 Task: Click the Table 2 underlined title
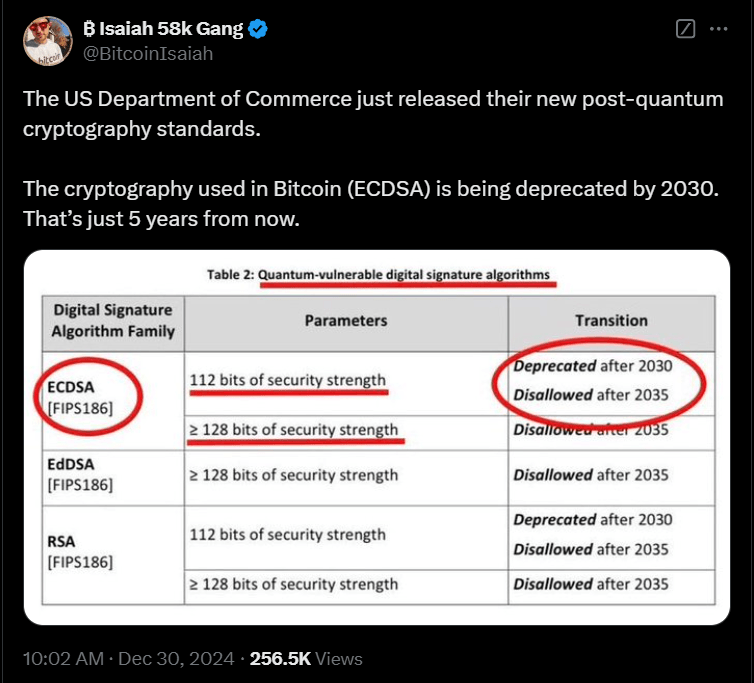404,276
